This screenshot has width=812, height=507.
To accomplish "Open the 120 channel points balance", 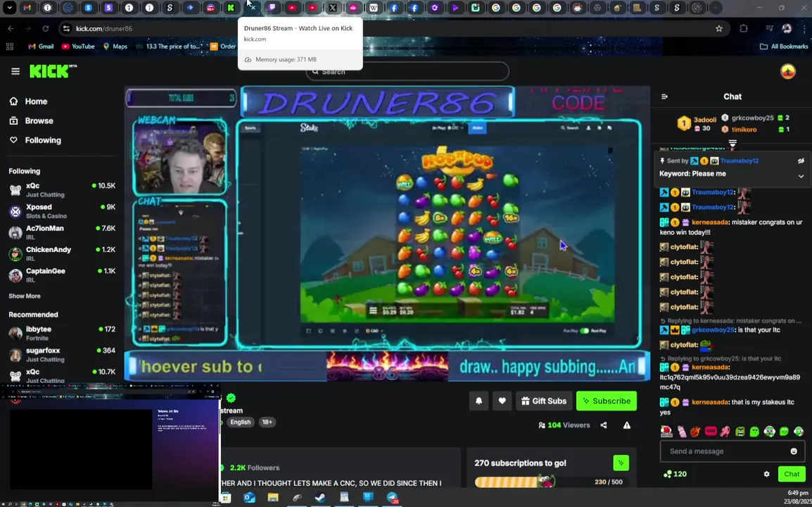I will point(675,474).
